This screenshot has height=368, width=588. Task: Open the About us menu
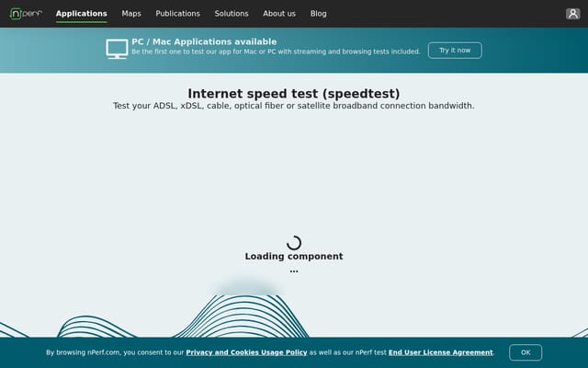pos(279,14)
